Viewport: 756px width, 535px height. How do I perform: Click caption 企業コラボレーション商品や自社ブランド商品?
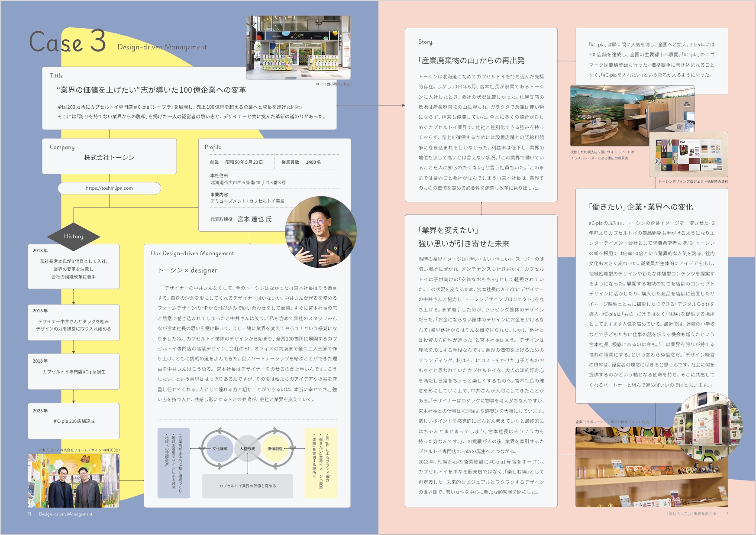[612, 422]
